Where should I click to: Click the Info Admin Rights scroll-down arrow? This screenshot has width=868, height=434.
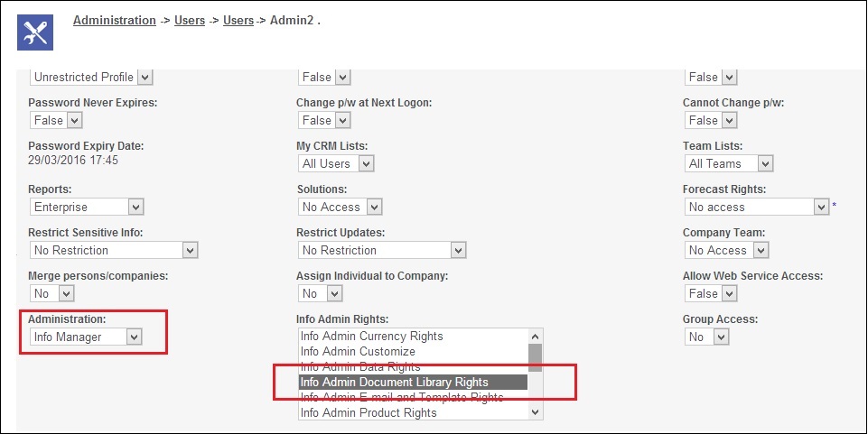[x=535, y=412]
